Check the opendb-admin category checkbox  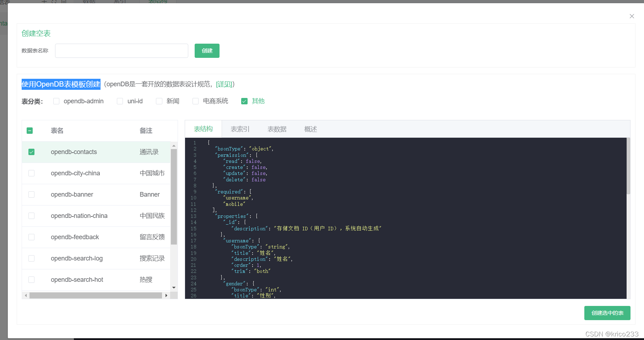pos(56,101)
